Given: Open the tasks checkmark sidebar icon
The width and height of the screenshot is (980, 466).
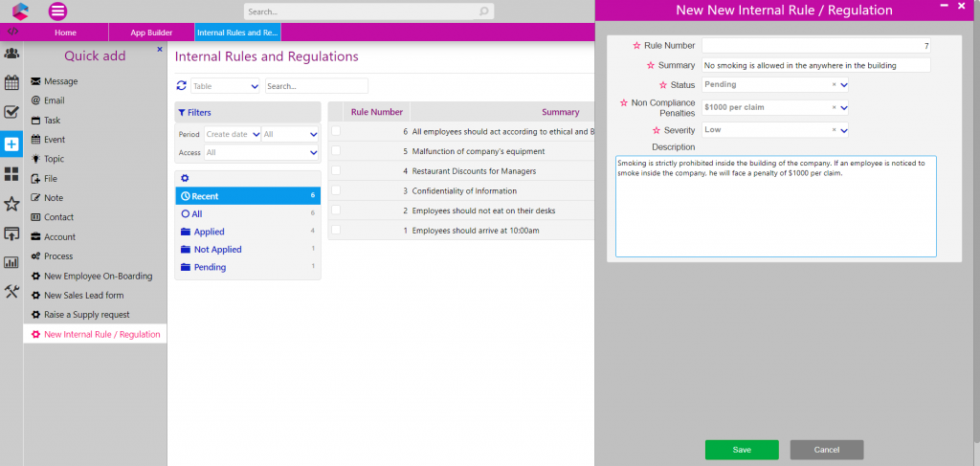Looking at the screenshot, I should coord(11,112).
